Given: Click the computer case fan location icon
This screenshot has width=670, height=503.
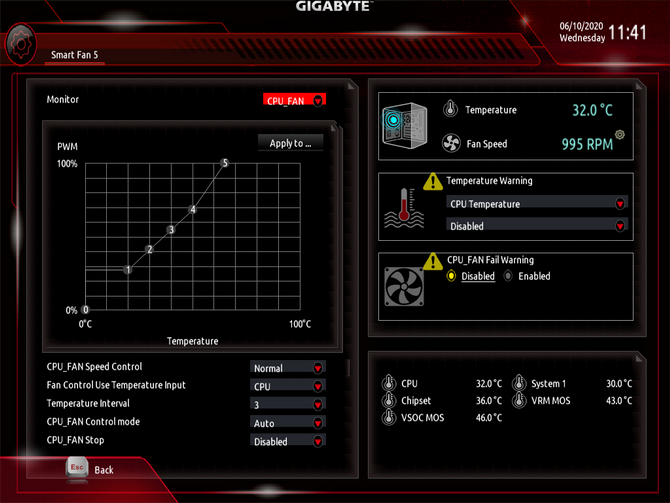Looking at the screenshot, I should tap(404, 125).
